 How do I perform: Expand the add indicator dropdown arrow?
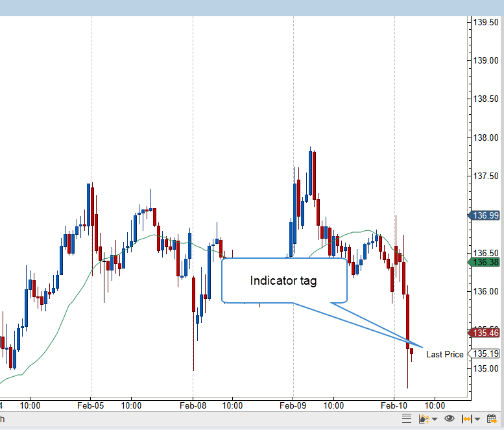[x=433, y=420]
